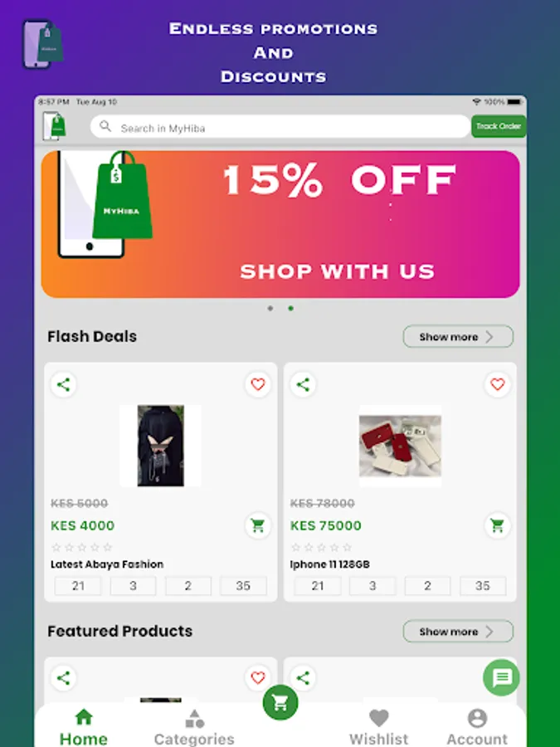The height and width of the screenshot is (747, 560).
Task: Click the Track Order button
Action: 499,126
